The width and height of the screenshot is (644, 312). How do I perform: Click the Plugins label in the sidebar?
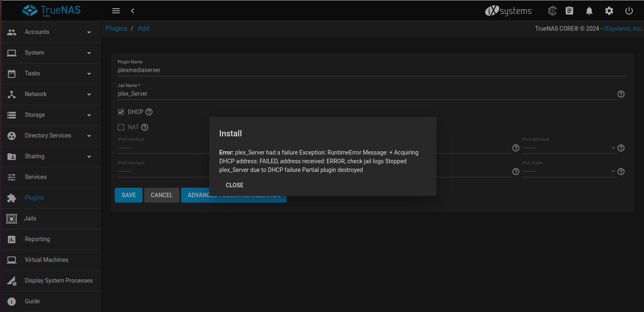(34, 198)
